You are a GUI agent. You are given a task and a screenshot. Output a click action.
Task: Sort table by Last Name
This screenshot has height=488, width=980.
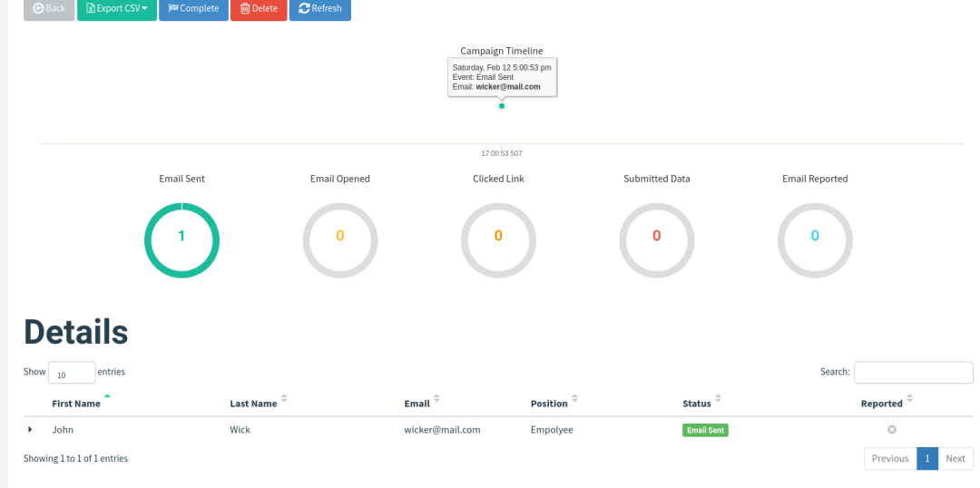coord(253,403)
